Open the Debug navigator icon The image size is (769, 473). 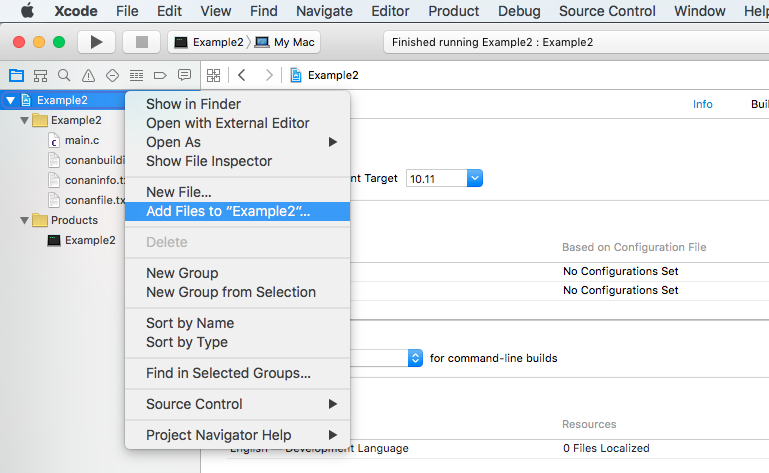(136, 76)
